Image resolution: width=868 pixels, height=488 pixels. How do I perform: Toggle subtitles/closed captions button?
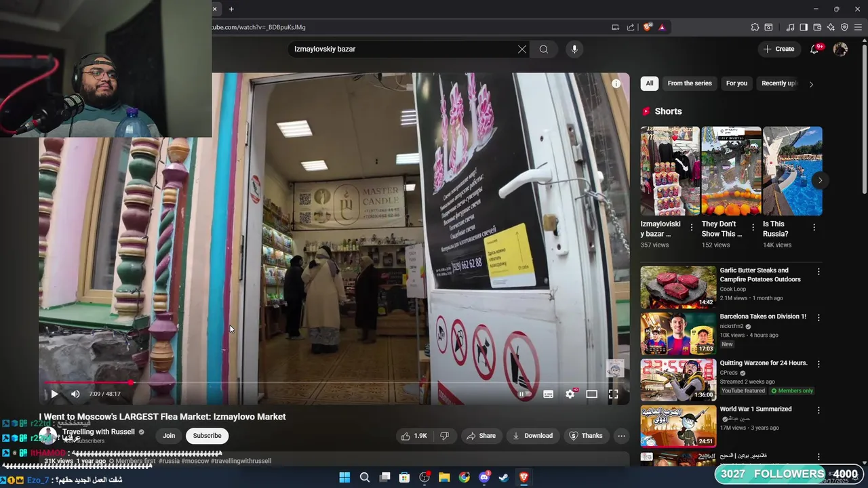(x=548, y=394)
